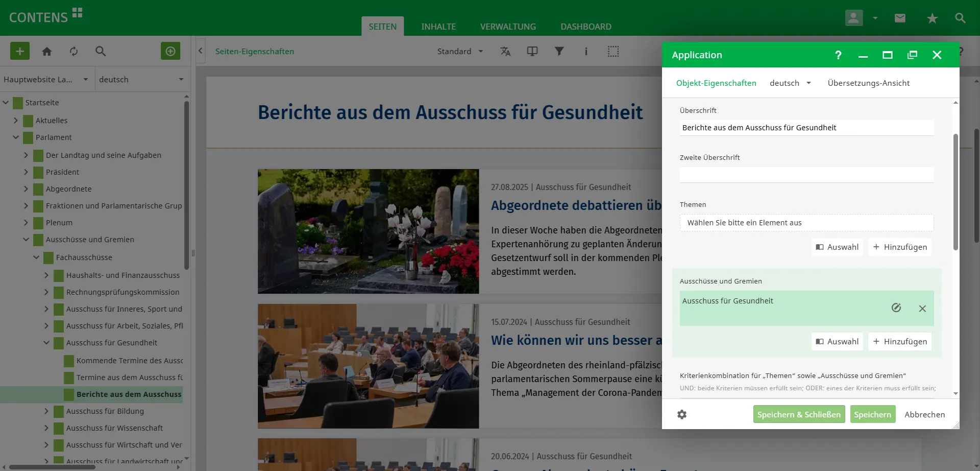Refresh the page tree
Screen dimensions: 980x471
74,51
